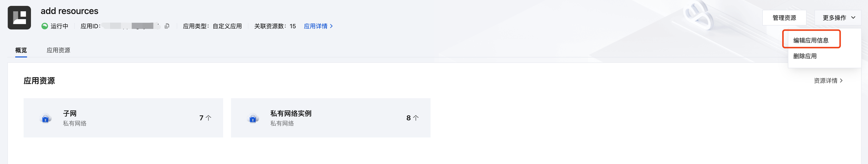This screenshot has width=868, height=164.
Task: Click the 7 个 subnet count
Action: pos(205,118)
